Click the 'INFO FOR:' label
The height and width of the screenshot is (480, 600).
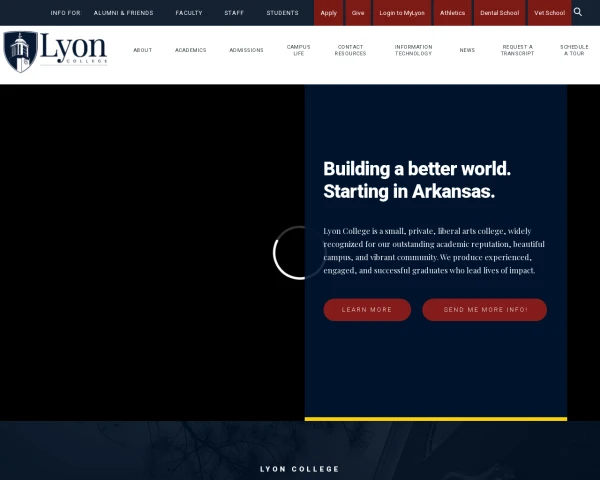66,13
